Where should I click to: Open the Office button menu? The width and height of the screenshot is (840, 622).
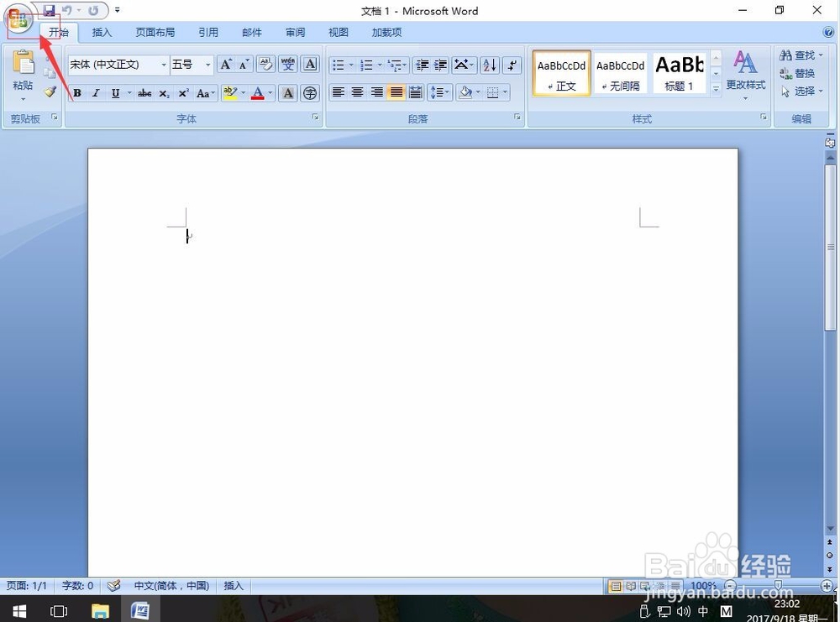(x=18, y=20)
